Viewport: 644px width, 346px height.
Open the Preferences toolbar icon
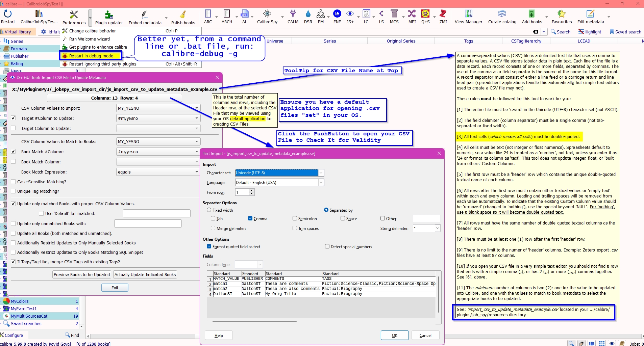(x=74, y=15)
